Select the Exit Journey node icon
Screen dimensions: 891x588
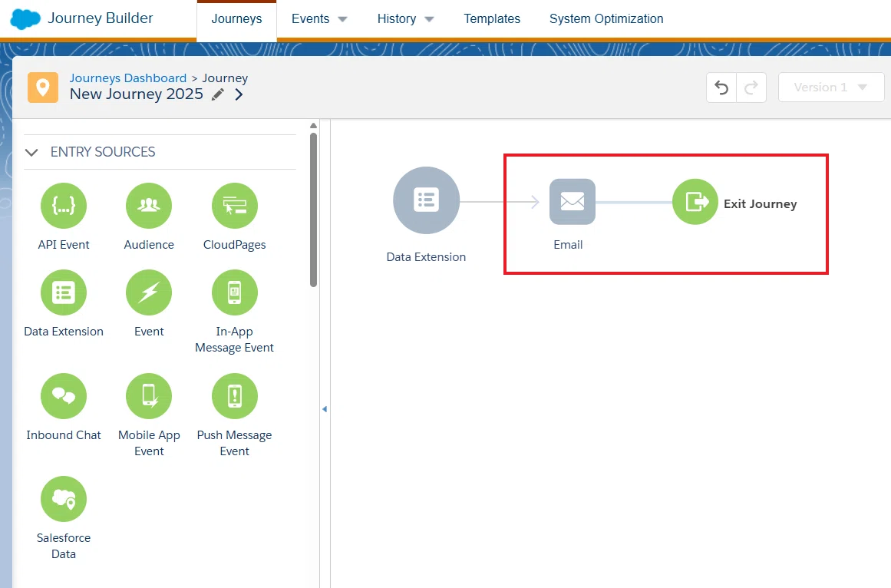695,202
